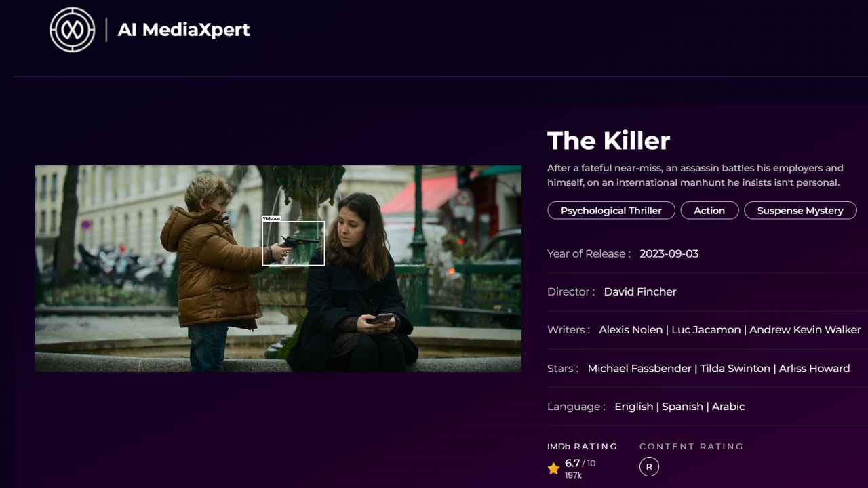Click star Tilda Swinton

click(735, 369)
